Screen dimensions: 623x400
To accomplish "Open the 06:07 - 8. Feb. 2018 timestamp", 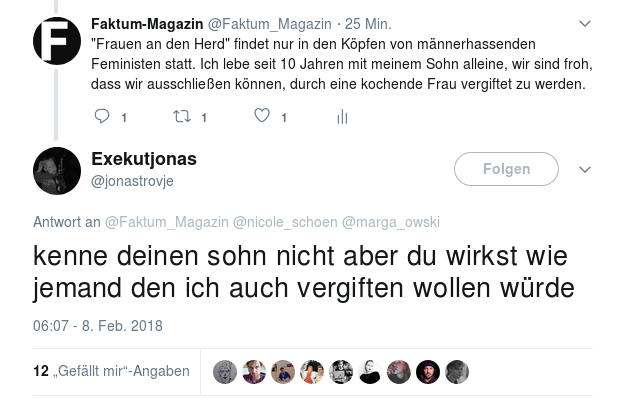I will (x=97, y=326).
